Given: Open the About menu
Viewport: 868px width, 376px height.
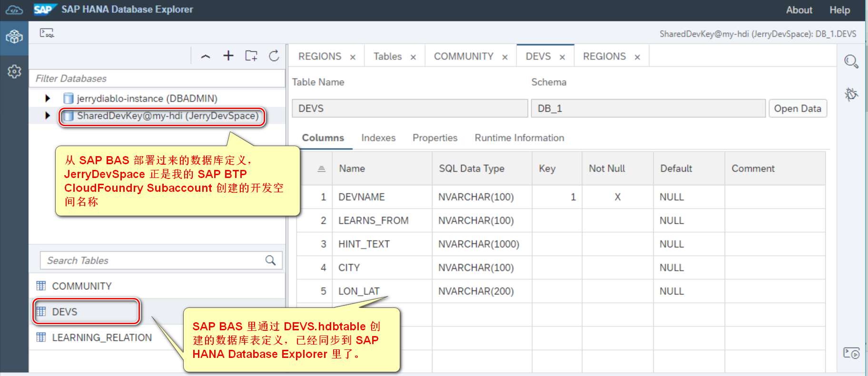Looking at the screenshot, I should pyautogui.click(x=799, y=10).
